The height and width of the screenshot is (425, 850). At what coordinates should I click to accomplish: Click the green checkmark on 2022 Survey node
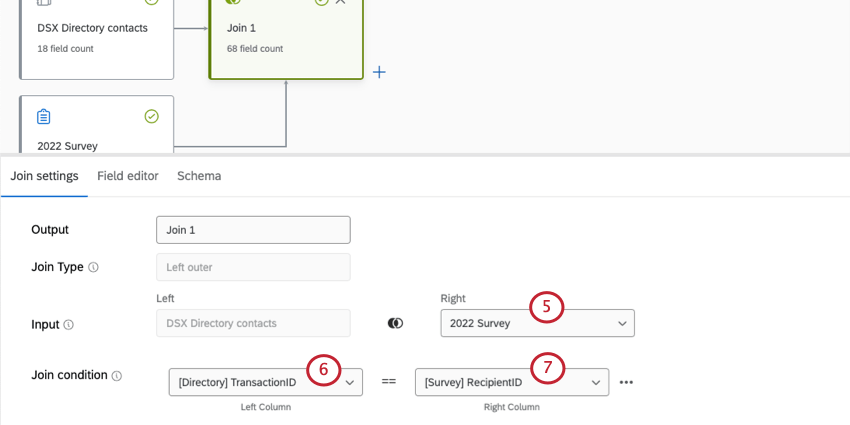(152, 117)
